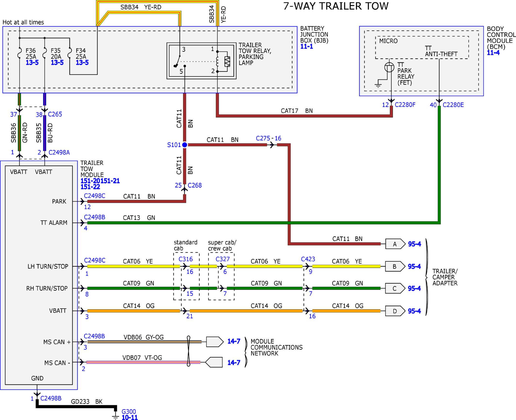Select the "C2280E" connector label
Viewport: 516px width, 420px height.
pos(453,105)
